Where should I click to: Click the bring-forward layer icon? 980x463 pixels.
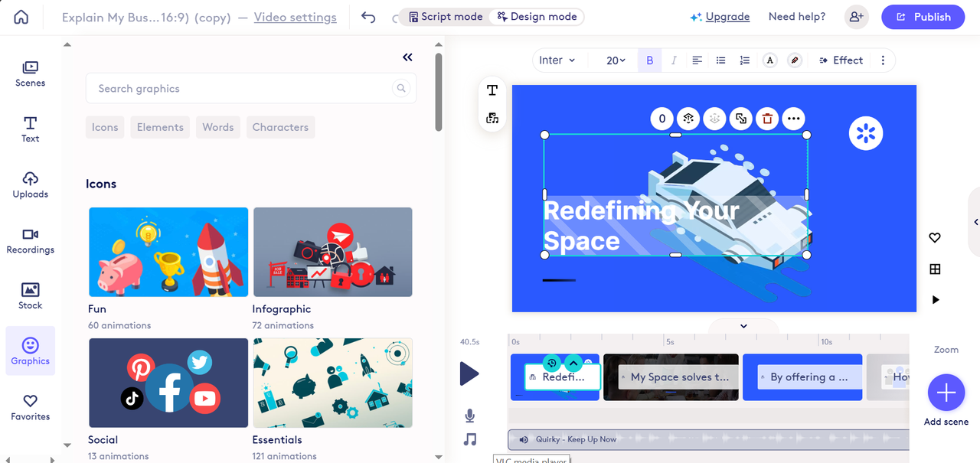(x=688, y=119)
